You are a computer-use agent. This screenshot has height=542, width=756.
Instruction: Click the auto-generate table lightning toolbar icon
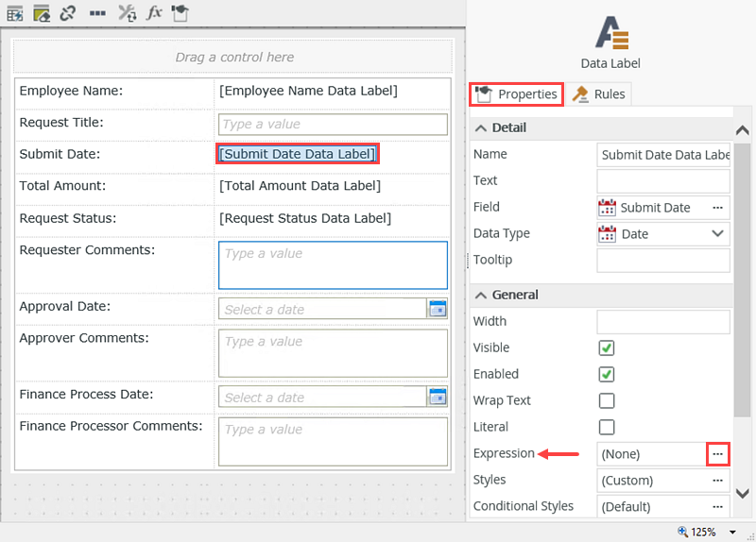(x=15, y=13)
